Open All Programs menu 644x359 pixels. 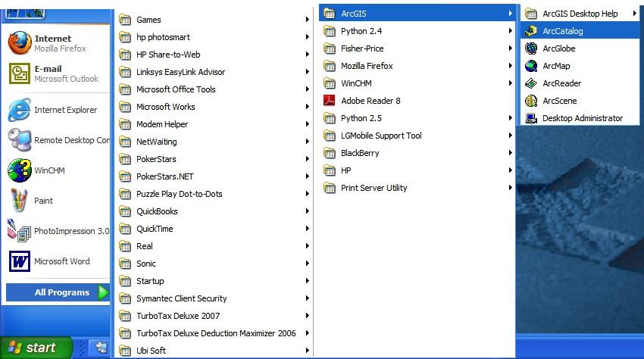(58, 292)
